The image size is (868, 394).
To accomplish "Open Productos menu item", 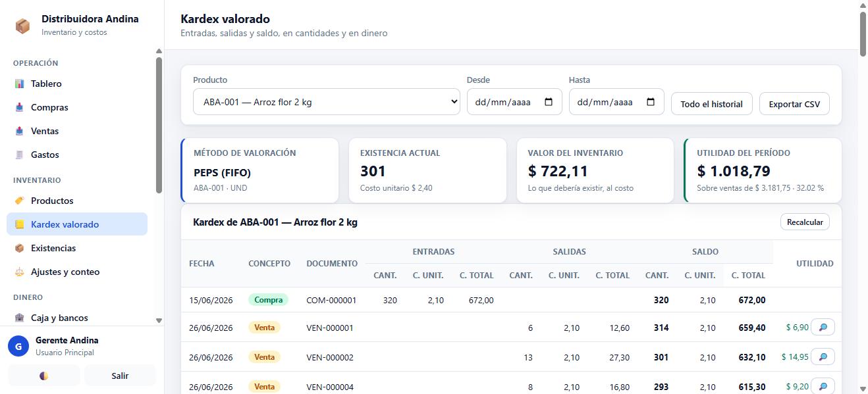I will [x=77, y=201].
